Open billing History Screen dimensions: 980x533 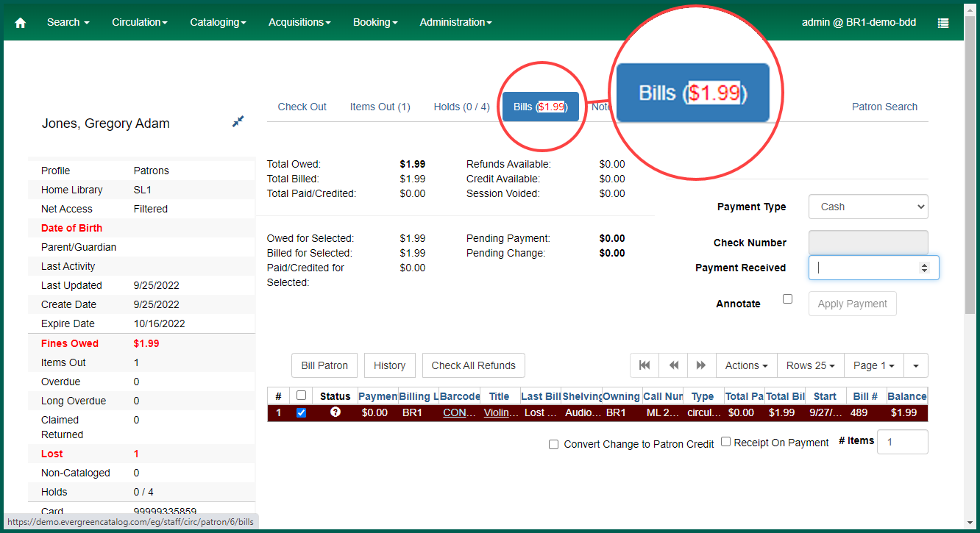(x=389, y=365)
